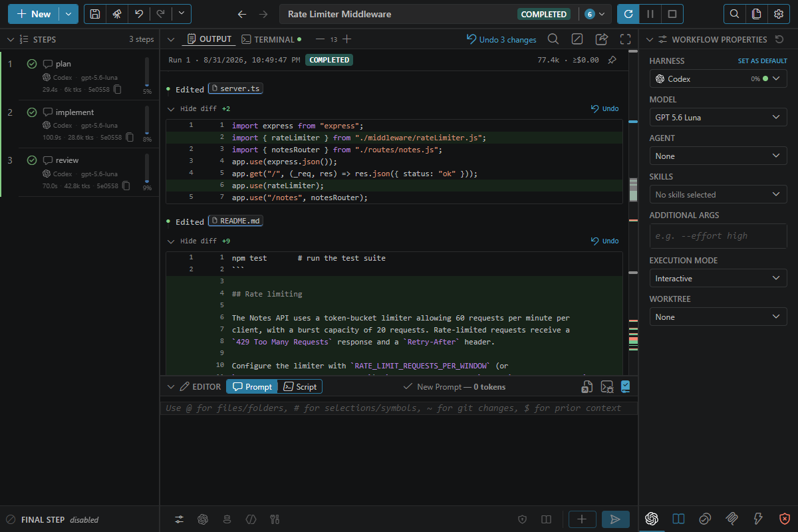This screenshot has width=798, height=532.
Task: Toggle fullscreen output view
Action: coord(625,39)
